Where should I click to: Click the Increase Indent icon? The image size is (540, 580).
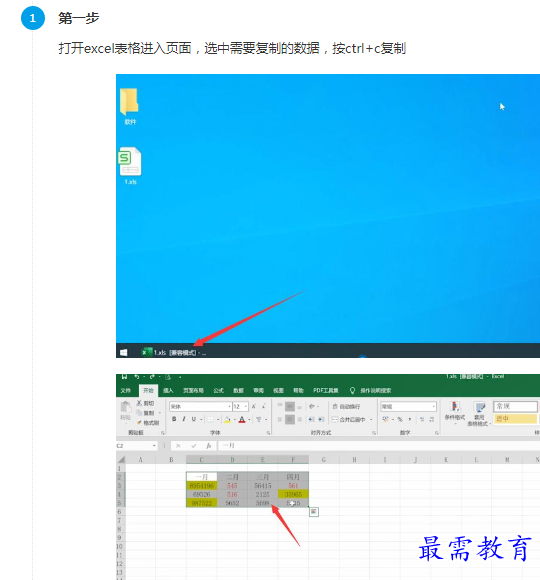point(321,419)
